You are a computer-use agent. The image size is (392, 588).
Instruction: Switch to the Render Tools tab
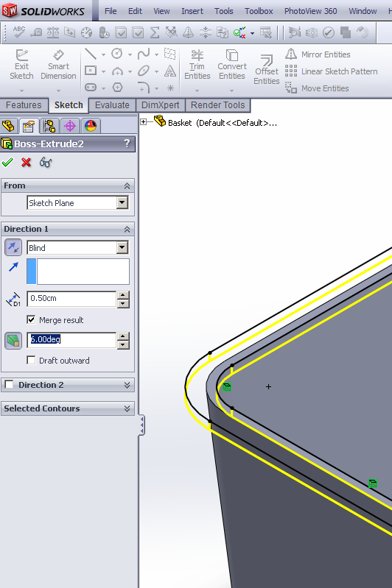218,105
